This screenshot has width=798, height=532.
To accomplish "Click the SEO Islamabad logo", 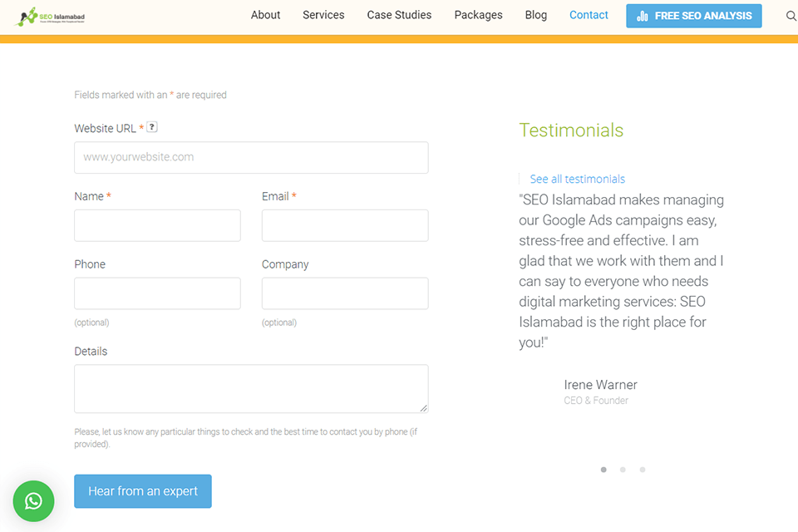I will coord(50,17).
